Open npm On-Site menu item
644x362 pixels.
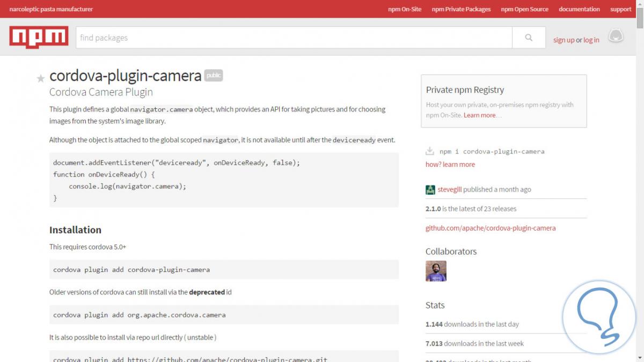coord(405,9)
